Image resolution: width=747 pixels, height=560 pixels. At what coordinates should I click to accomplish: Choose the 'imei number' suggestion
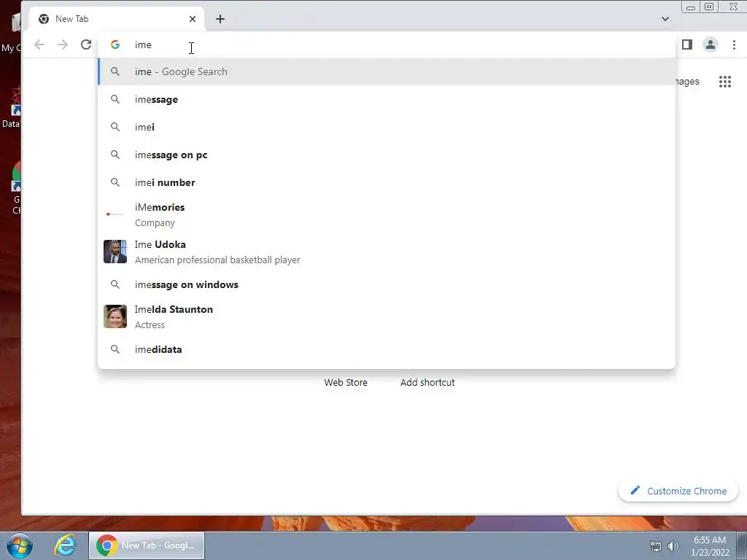(387, 182)
